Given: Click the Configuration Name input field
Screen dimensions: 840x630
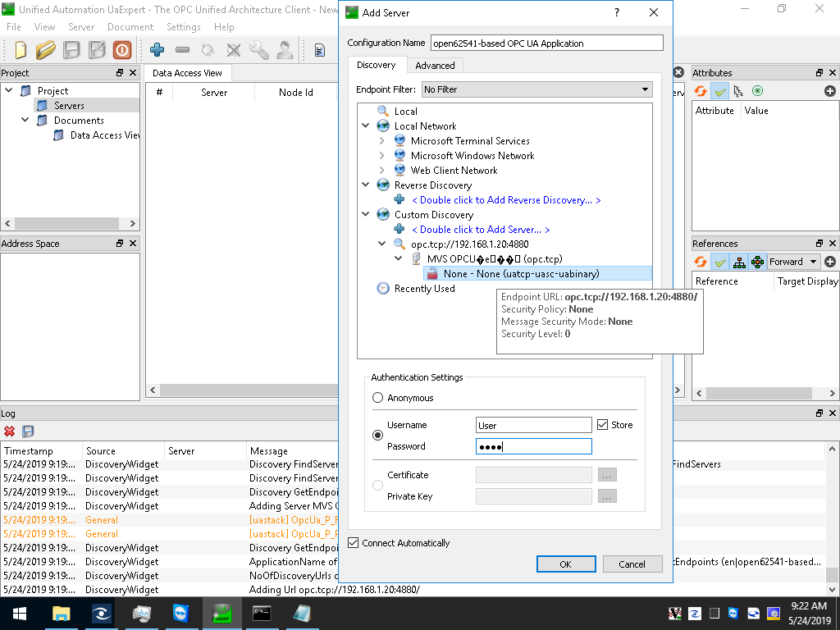Looking at the screenshot, I should (547, 43).
